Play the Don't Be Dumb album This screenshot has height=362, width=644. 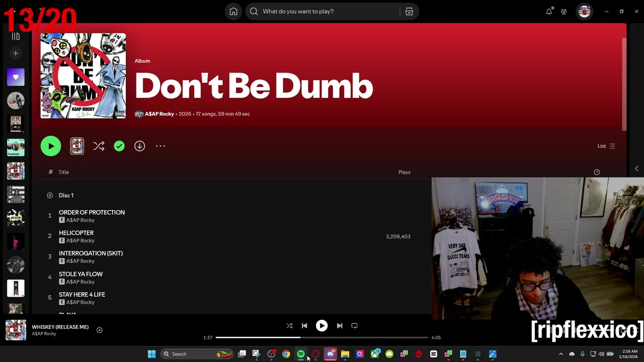[51, 146]
